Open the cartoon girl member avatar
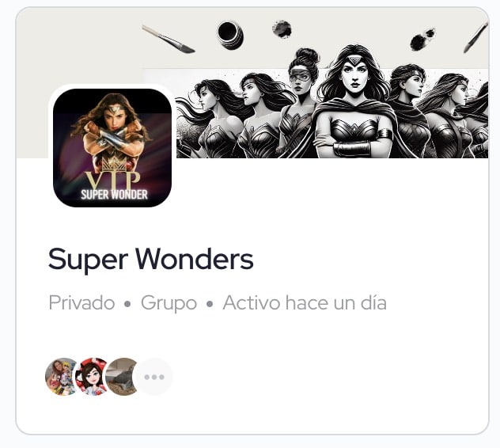The height and width of the screenshot is (448, 500). coord(92,377)
